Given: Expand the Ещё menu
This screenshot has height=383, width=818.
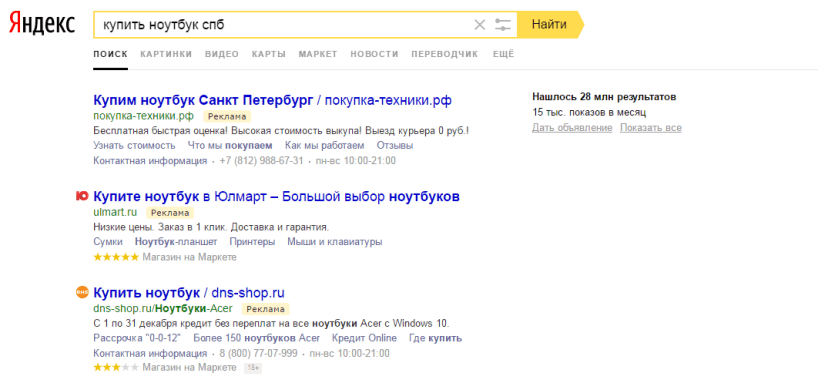Looking at the screenshot, I should tap(503, 54).
